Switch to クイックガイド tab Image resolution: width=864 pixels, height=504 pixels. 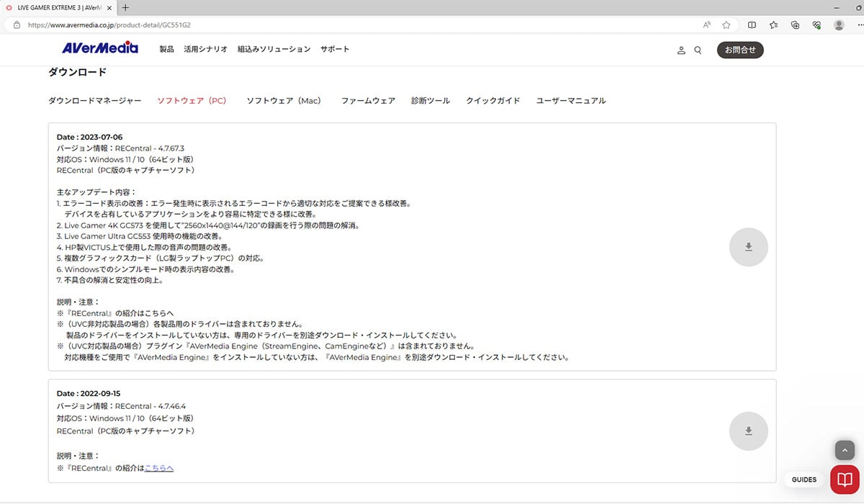[x=493, y=101]
